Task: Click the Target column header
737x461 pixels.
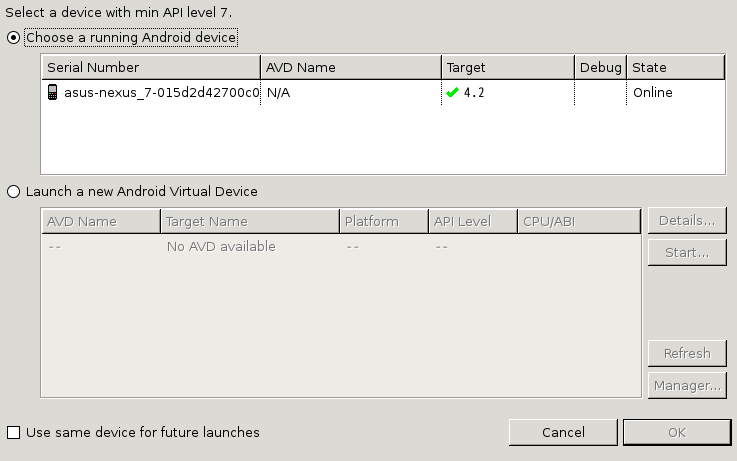Action: click(508, 67)
